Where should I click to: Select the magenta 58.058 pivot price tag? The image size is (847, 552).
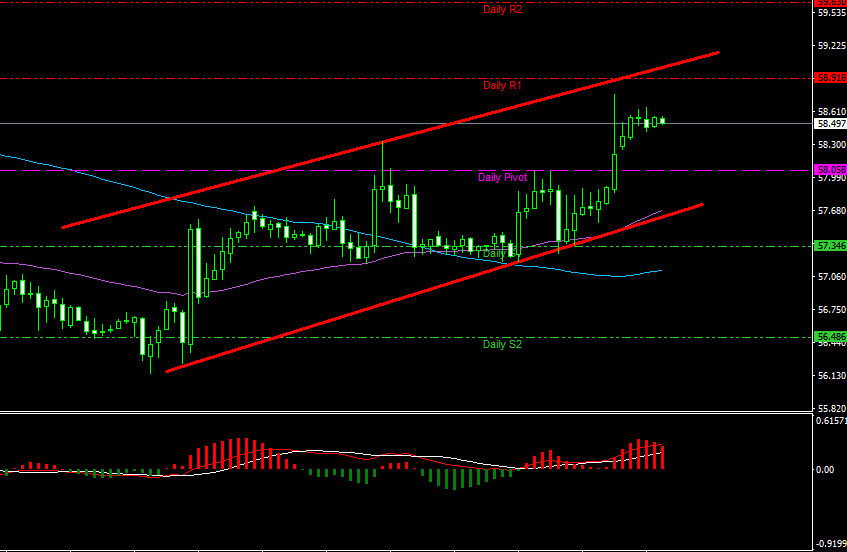pos(831,170)
